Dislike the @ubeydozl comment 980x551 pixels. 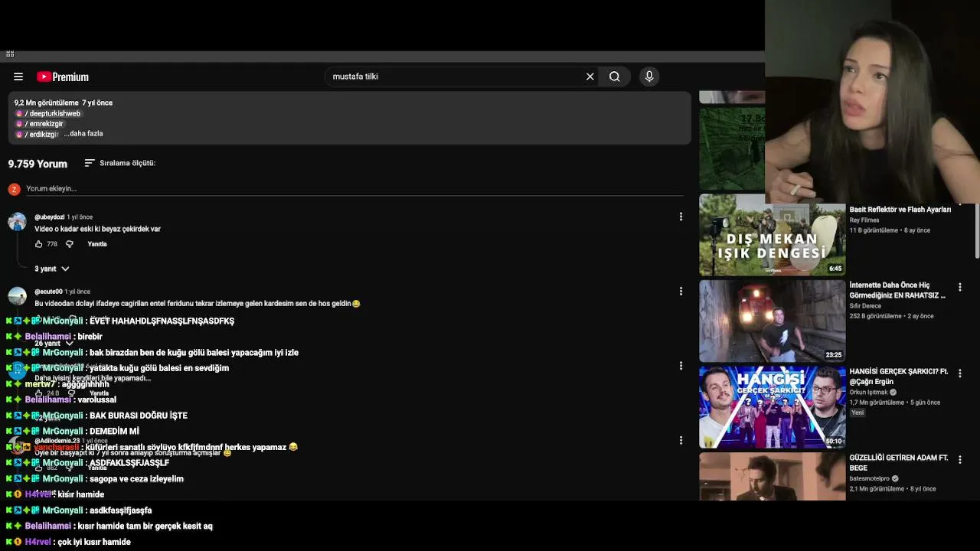coord(69,244)
